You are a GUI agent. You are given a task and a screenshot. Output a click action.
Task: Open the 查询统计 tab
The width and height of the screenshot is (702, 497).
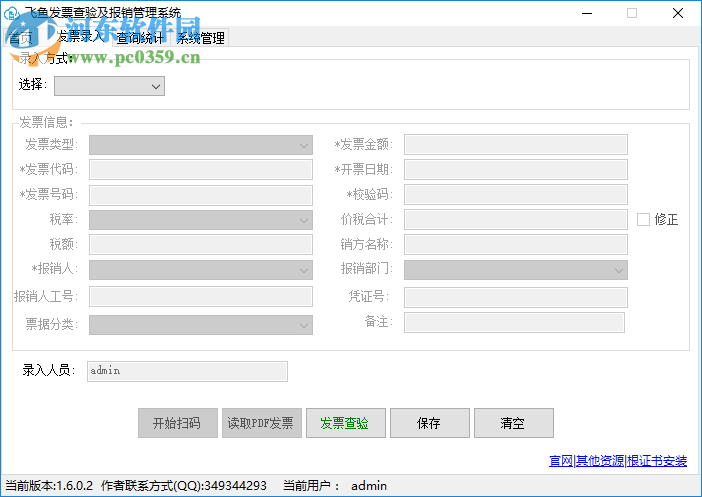pos(141,38)
